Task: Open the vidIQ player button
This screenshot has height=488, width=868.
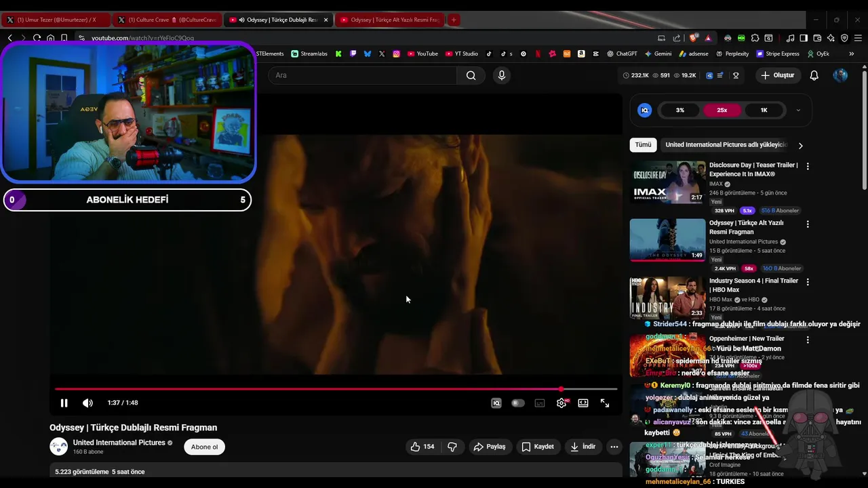Action: pos(496,403)
